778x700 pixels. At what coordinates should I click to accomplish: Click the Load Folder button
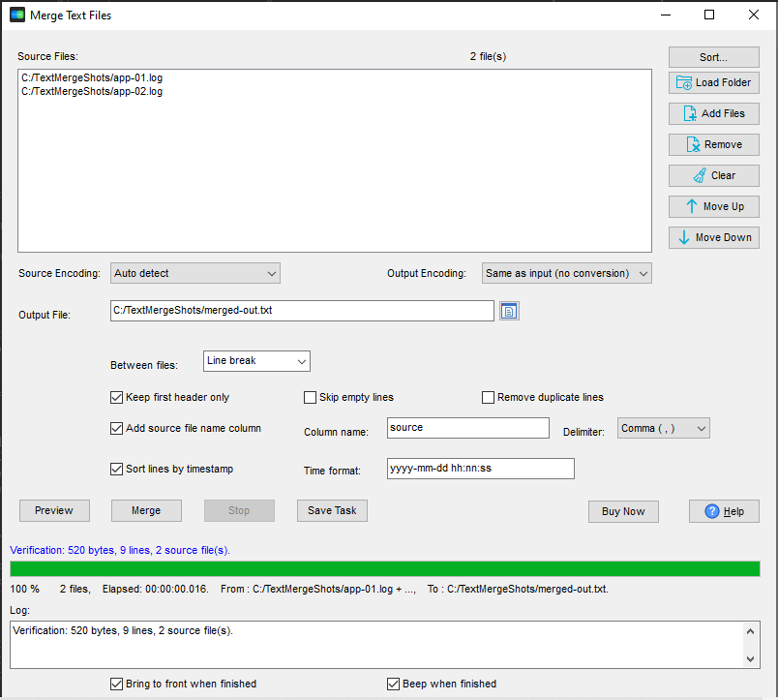click(713, 83)
